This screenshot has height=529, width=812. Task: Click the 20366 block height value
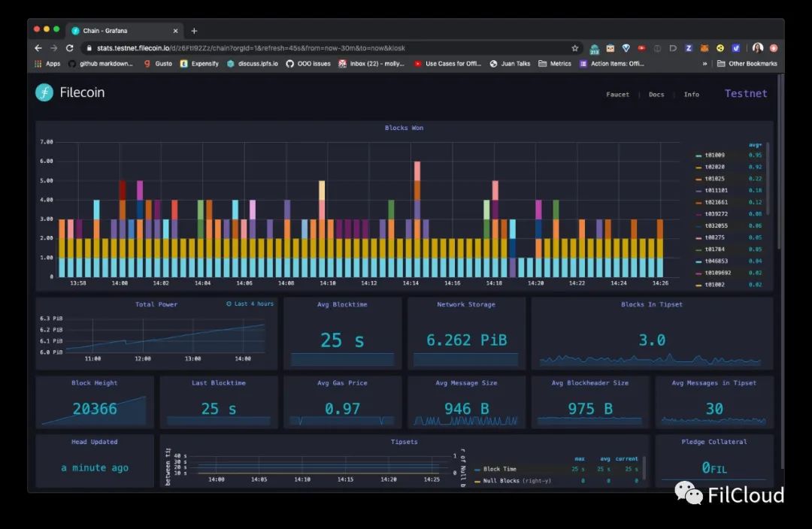point(95,409)
